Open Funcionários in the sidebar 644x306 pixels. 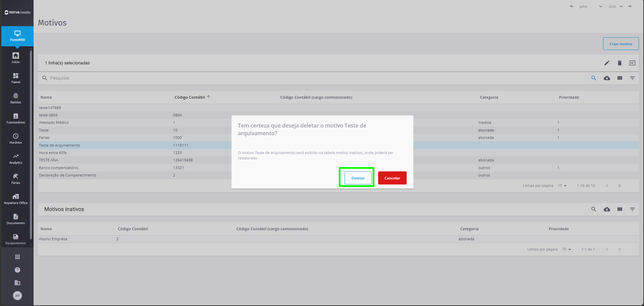[x=16, y=118]
